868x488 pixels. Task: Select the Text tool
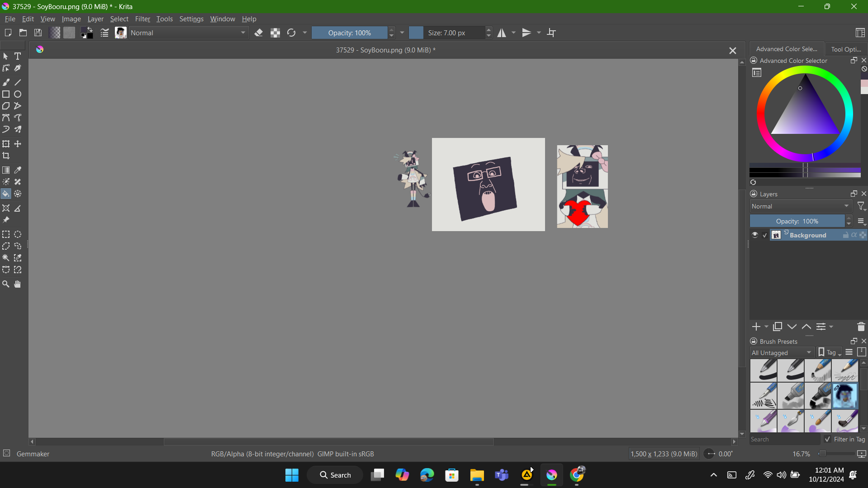(18, 57)
